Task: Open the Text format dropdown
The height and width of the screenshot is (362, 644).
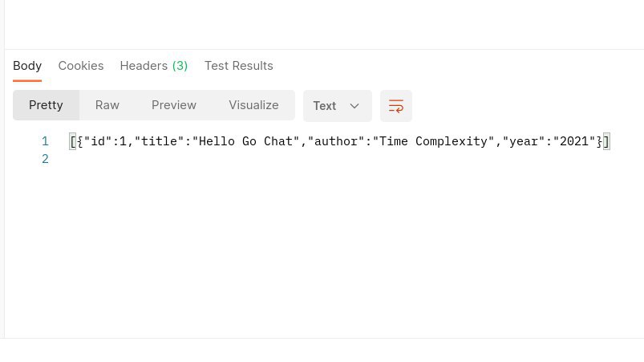Action: click(337, 106)
